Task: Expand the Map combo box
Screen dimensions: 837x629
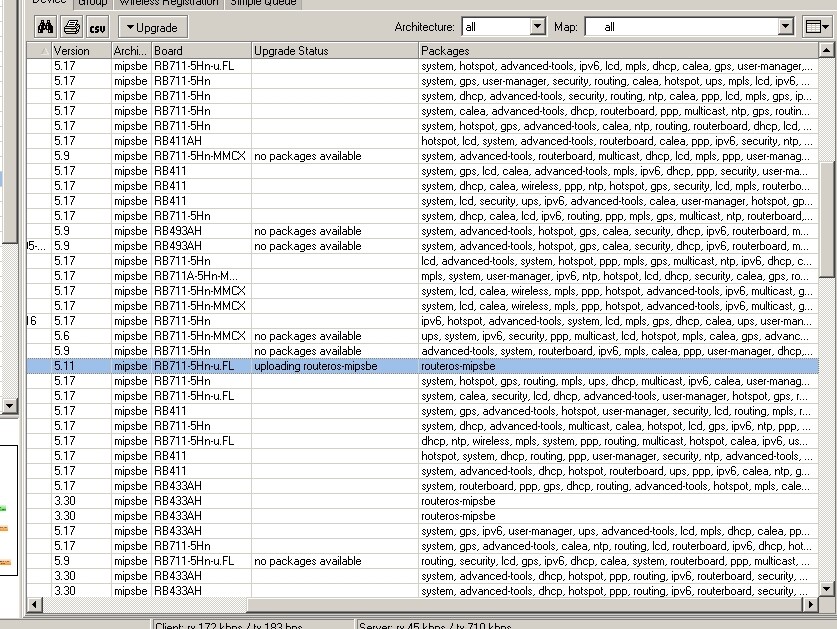Action: click(x=785, y=26)
